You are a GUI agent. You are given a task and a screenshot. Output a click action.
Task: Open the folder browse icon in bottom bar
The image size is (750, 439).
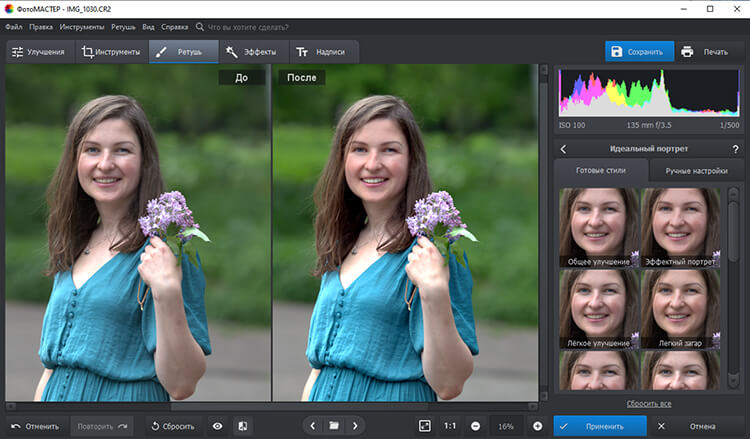(x=334, y=426)
